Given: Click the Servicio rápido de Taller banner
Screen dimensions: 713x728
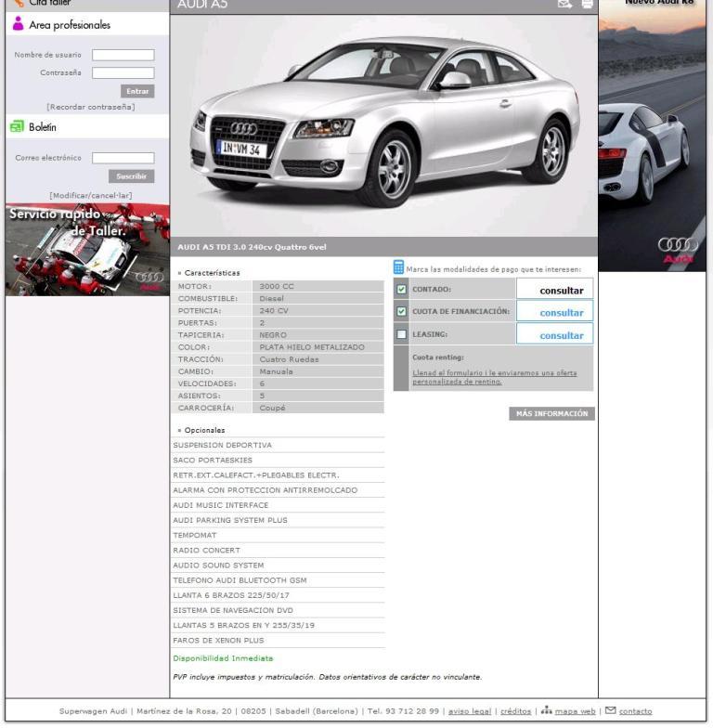Looking at the screenshot, I should tap(87, 250).
